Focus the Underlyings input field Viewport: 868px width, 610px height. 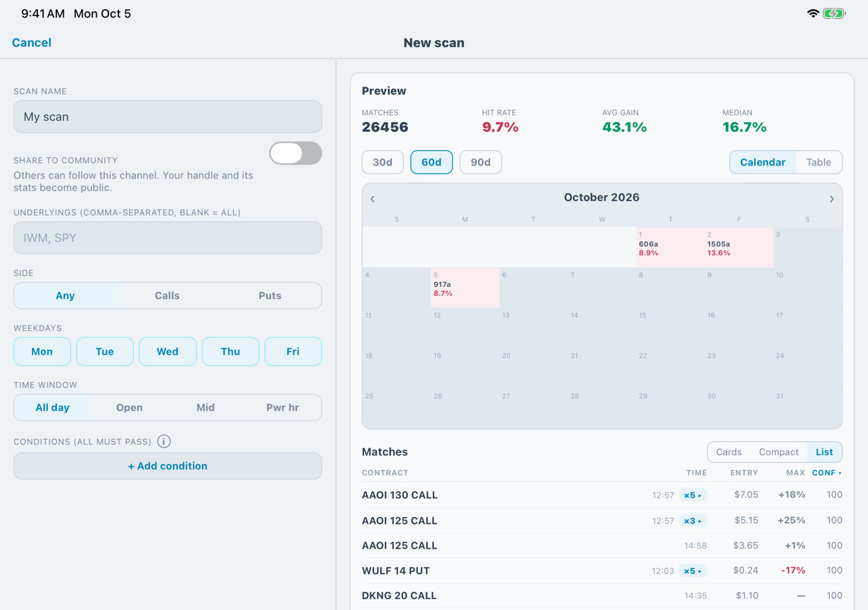pos(167,238)
